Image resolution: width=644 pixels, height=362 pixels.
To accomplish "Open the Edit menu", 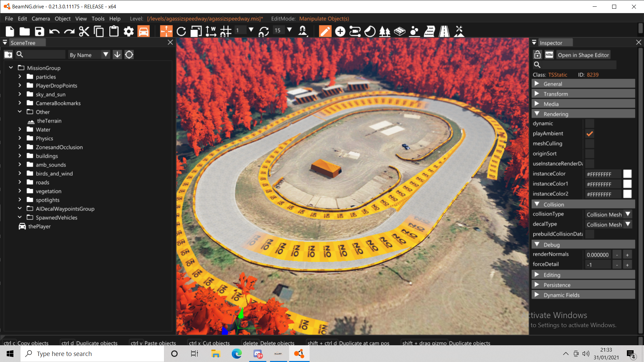I will 22,18.
